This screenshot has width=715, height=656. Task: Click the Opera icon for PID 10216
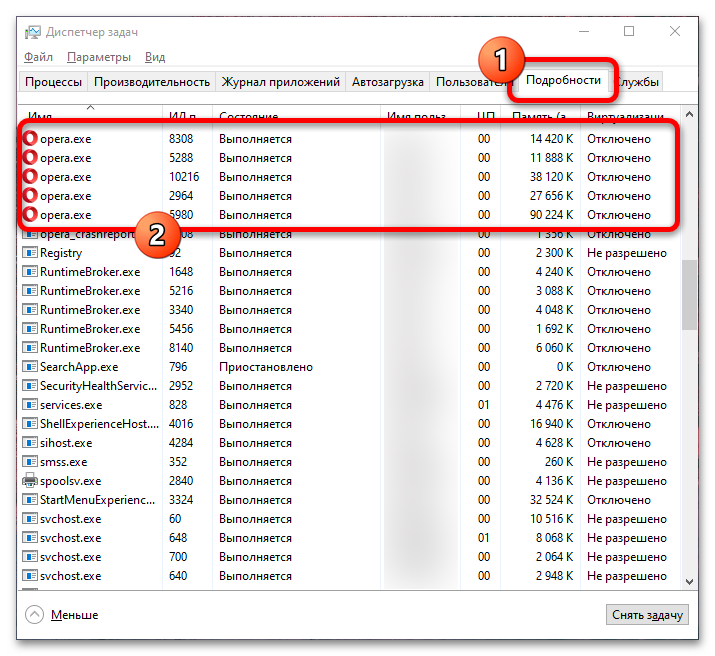click(x=31, y=177)
